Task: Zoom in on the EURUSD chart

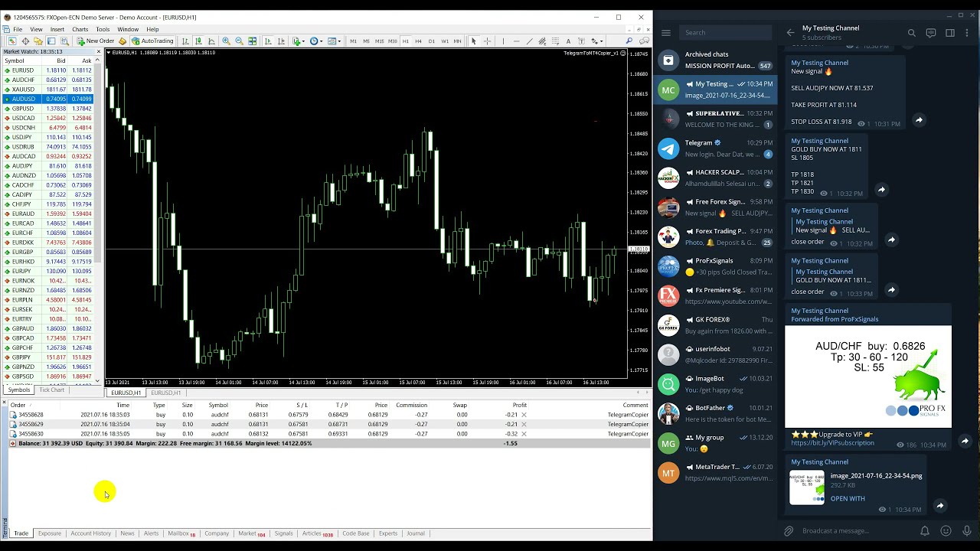Action: tap(226, 41)
